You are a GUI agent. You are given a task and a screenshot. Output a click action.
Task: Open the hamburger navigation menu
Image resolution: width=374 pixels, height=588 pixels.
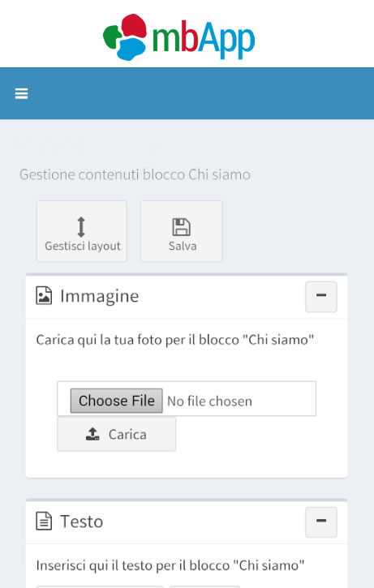tap(21, 93)
